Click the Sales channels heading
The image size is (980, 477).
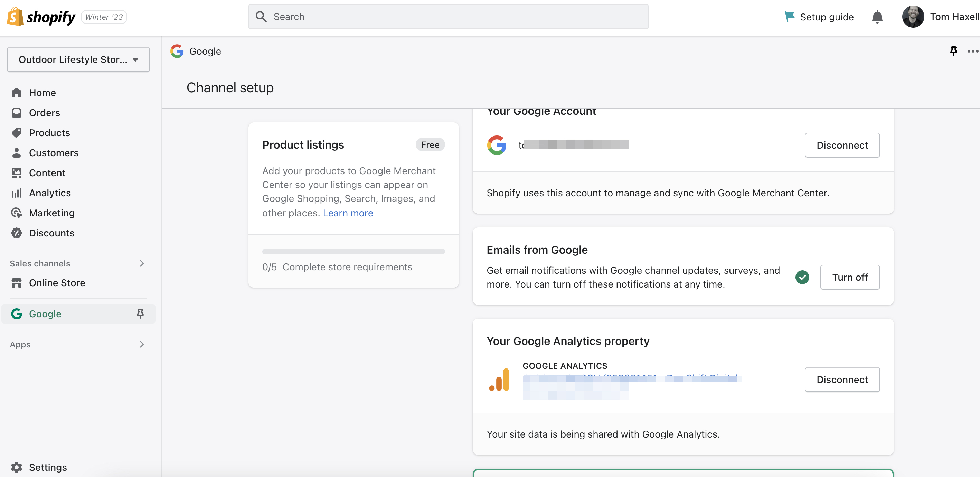[x=40, y=263]
